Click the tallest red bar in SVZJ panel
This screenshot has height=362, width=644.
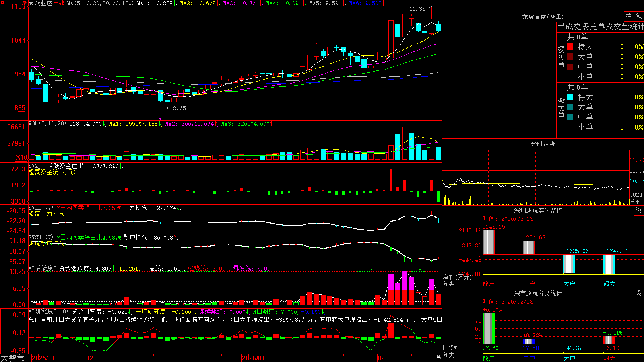(391, 180)
